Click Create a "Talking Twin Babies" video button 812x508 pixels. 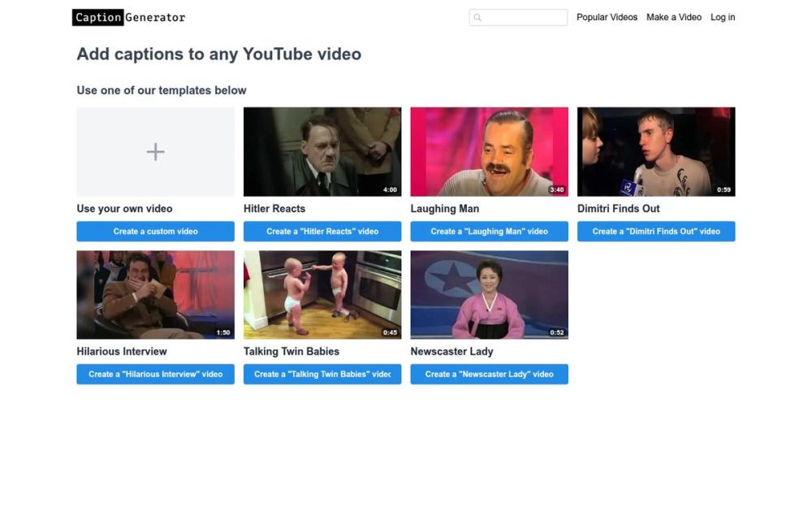click(x=322, y=374)
